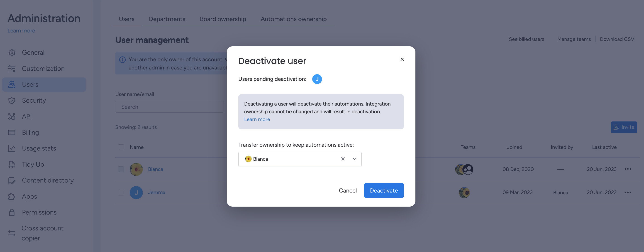The width and height of the screenshot is (644, 252).
Task: Open the General settings gear icon
Action: [12, 53]
